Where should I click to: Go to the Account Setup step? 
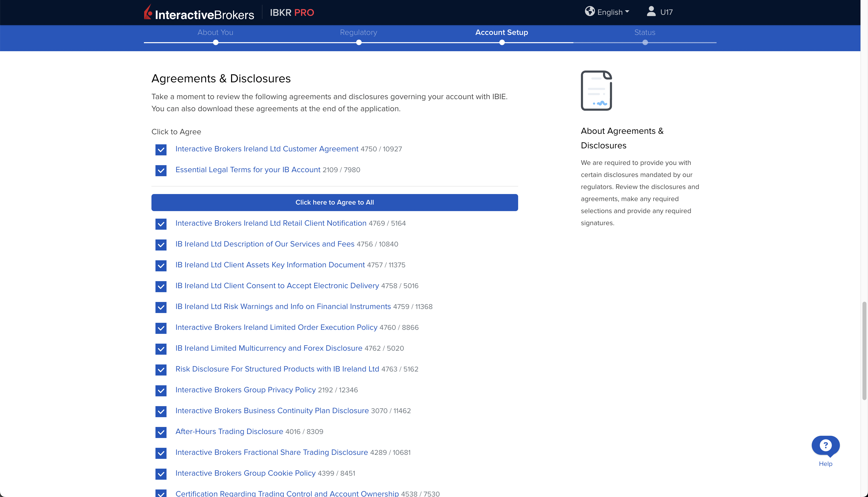(x=501, y=32)
